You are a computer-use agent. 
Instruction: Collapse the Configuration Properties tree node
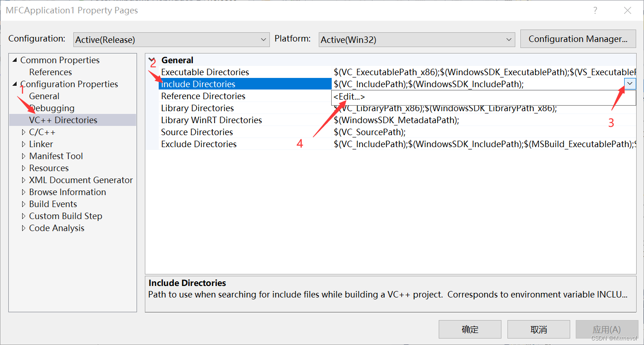[14, 84]
